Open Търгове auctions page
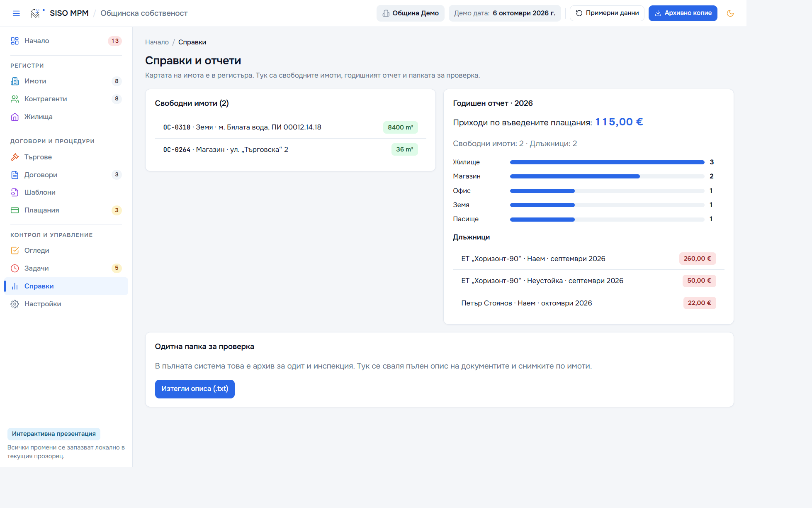 [66, 157]
